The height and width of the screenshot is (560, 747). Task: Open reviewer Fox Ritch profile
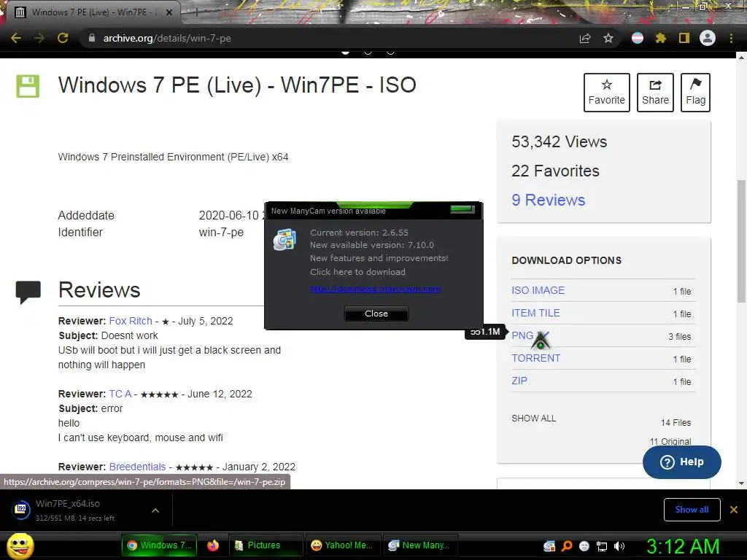point(131,321)
